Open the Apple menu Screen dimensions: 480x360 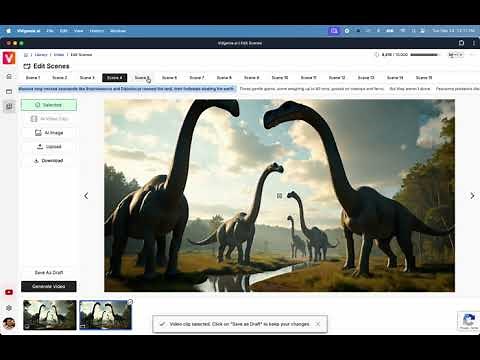pyautogui.click(x=9, y=31)
